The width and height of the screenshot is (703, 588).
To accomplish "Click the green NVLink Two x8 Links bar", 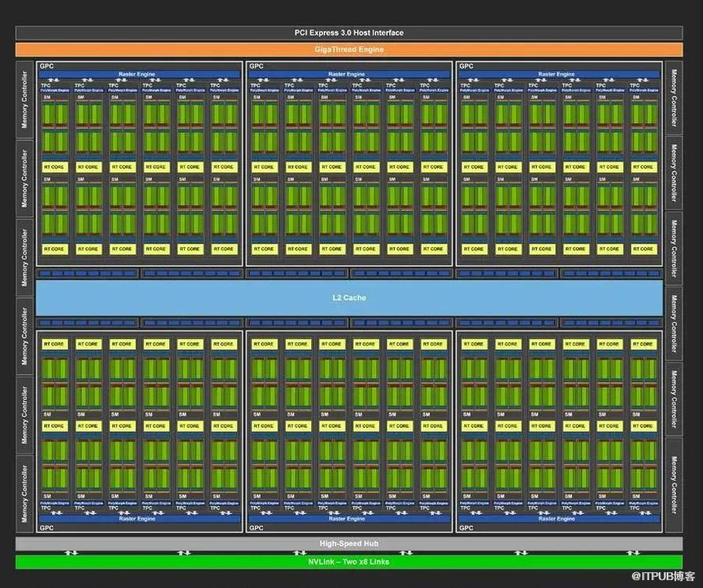I will tap(349, 562).
